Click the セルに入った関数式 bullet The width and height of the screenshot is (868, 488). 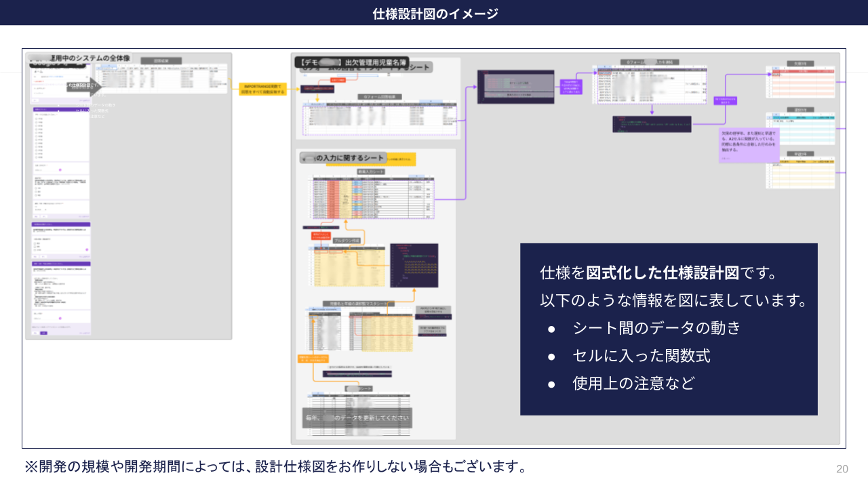(x=641, y=356)
